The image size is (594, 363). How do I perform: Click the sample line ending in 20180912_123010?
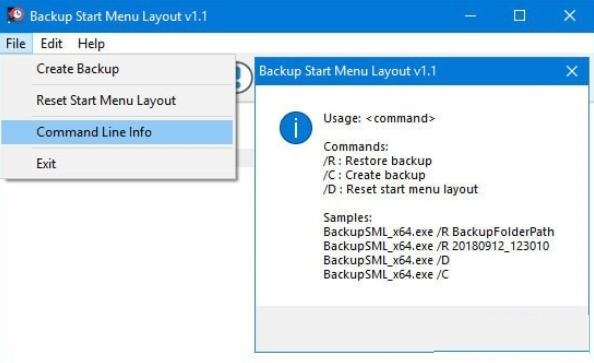[x=436, y=246]
